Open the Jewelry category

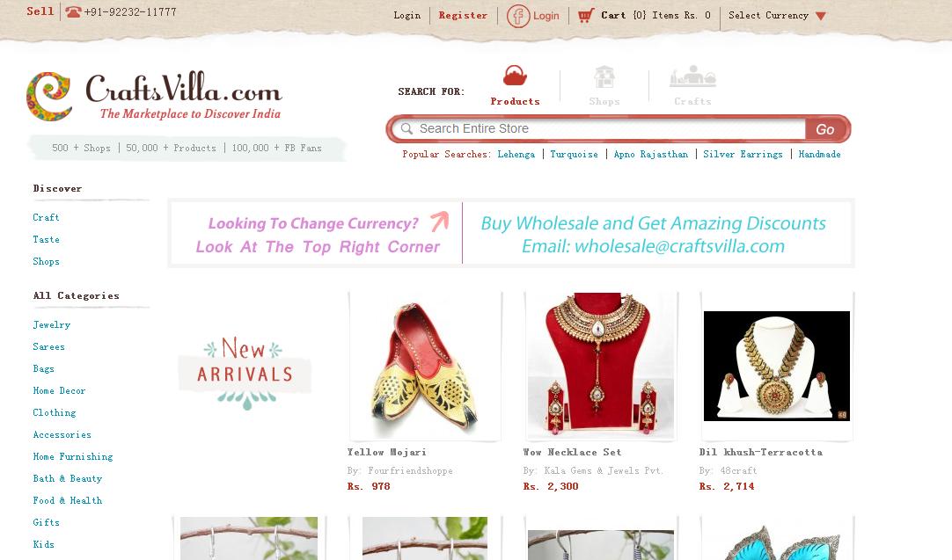(x=52, y=324)
